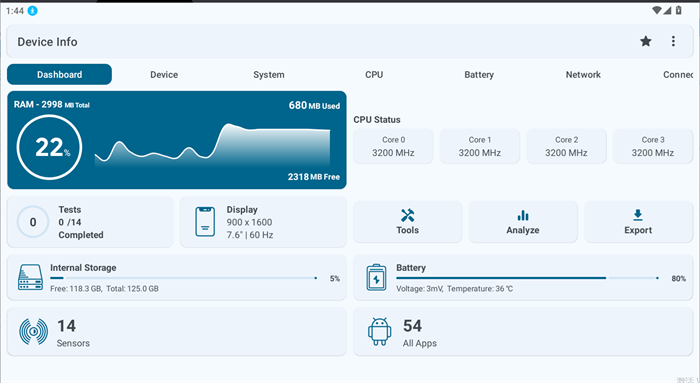
Task: Click the RAM usage graph
Action: point(212,145)
